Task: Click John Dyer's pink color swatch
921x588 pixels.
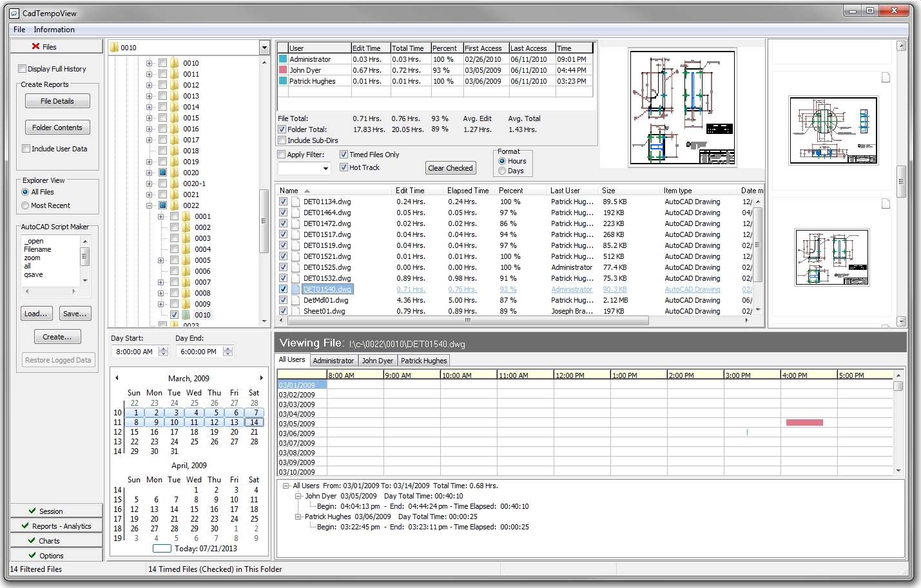Action: tap(281, 70)
